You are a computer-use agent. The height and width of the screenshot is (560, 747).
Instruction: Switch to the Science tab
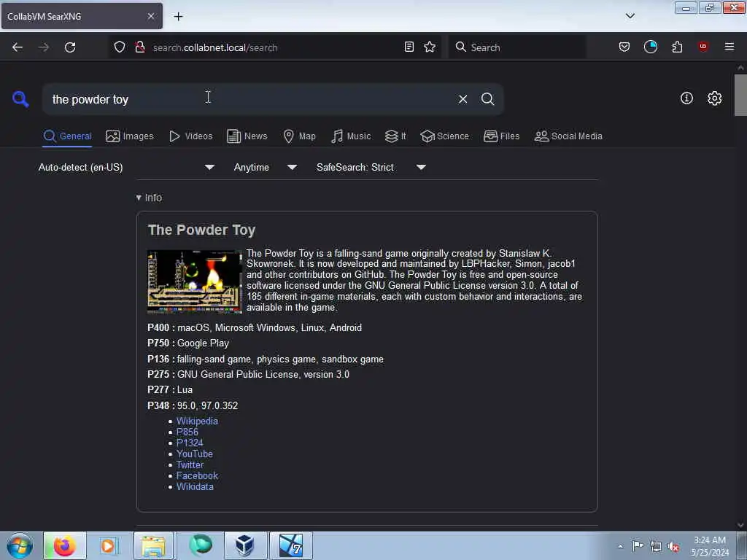pyautogui.click(x=444, y=136)
